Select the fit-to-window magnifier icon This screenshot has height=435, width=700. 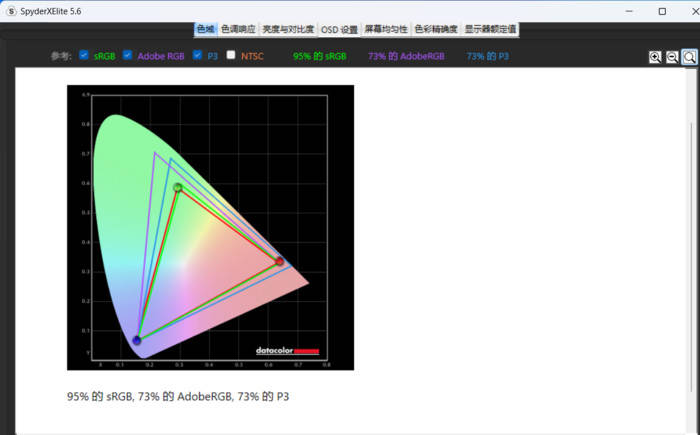pyautogui.click(x=689, y=57)
